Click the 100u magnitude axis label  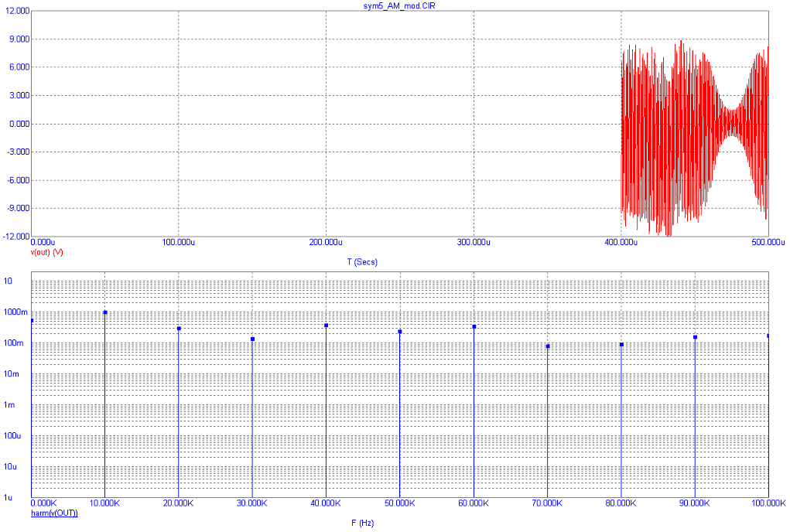(x=12, y=435)
